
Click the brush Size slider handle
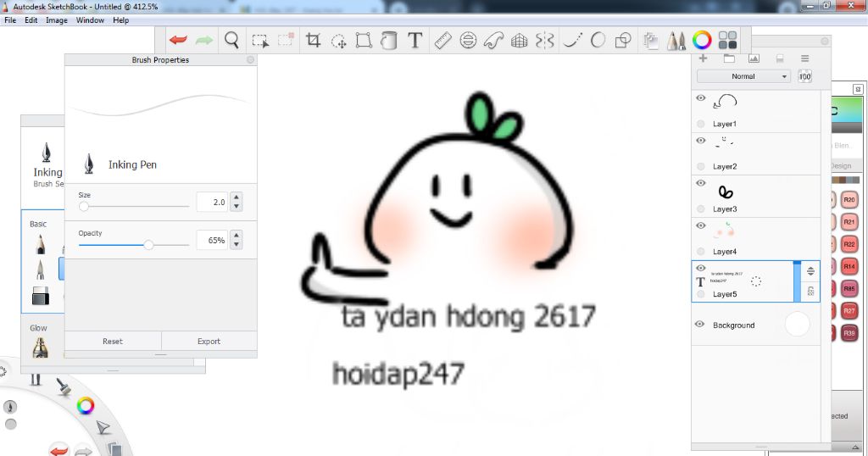[x=84, y=207]
